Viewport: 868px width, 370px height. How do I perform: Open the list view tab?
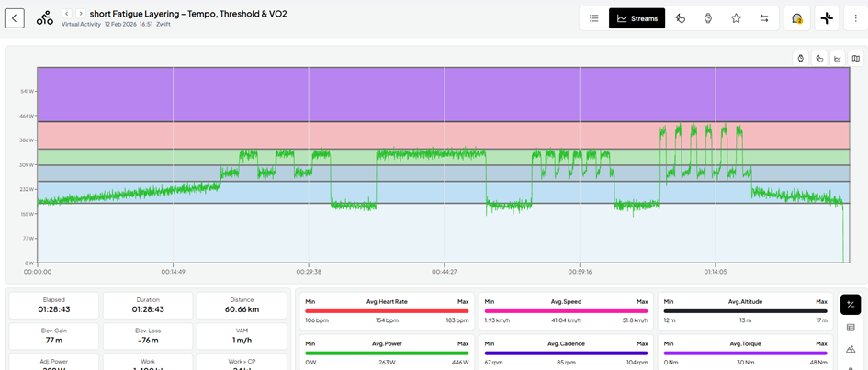click(x=593, y=17)
